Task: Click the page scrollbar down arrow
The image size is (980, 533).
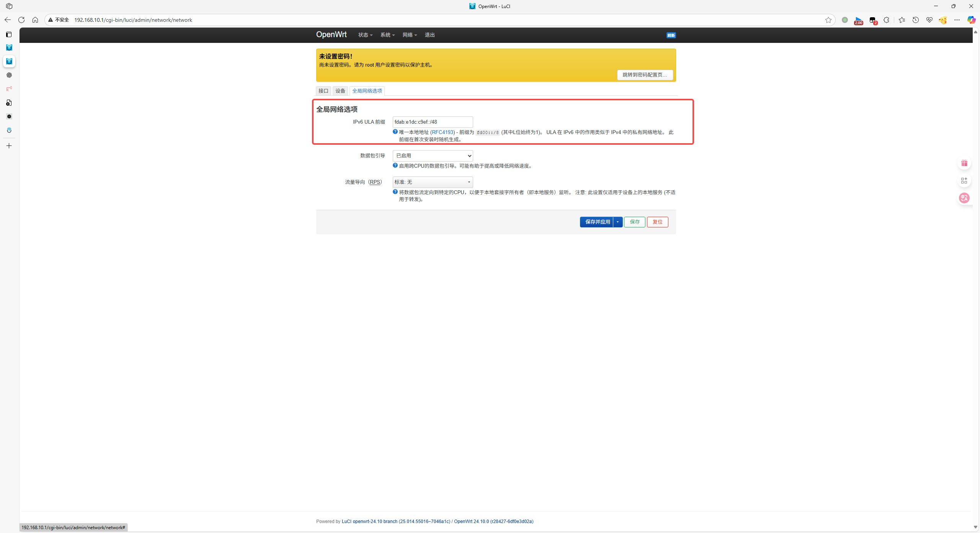Action: 975,527
